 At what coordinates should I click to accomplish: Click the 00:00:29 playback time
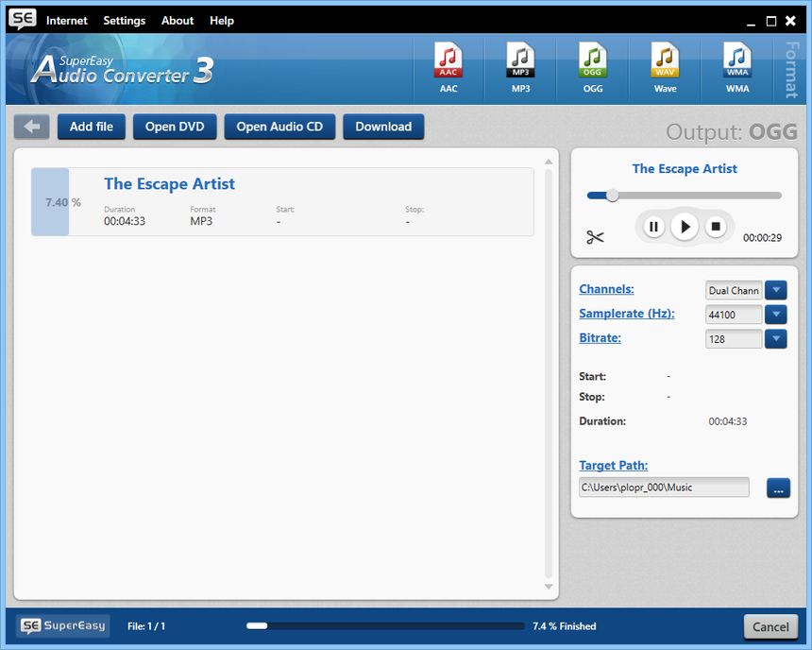(x=762, y=238)
